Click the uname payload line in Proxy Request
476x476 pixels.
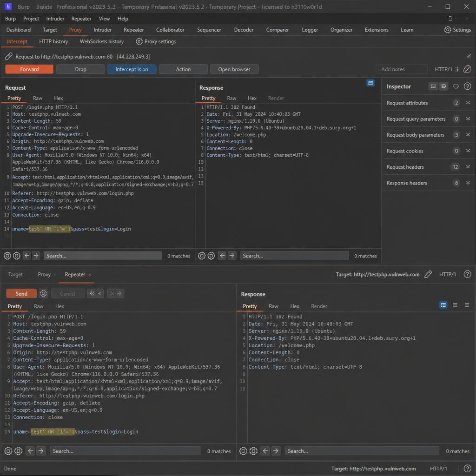click(x=71, y=229)
